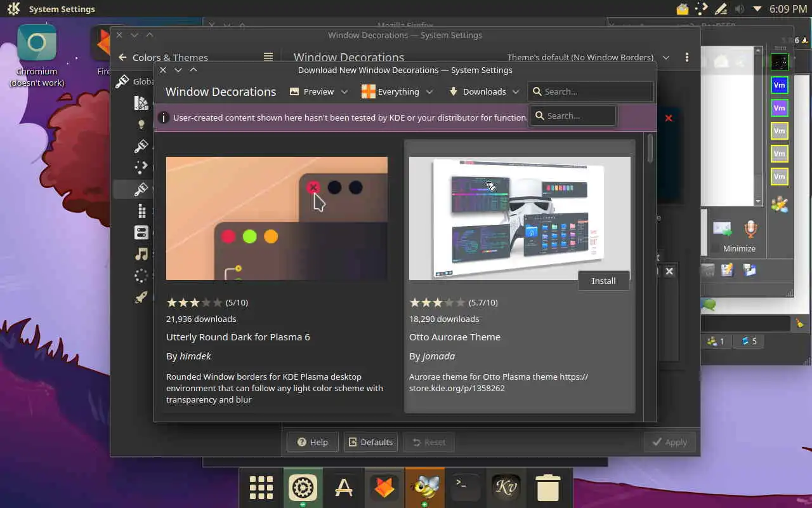Screen dimensions: 812x508
Task: Focus the top Search field in download dialog
Action: coord(591,91)
